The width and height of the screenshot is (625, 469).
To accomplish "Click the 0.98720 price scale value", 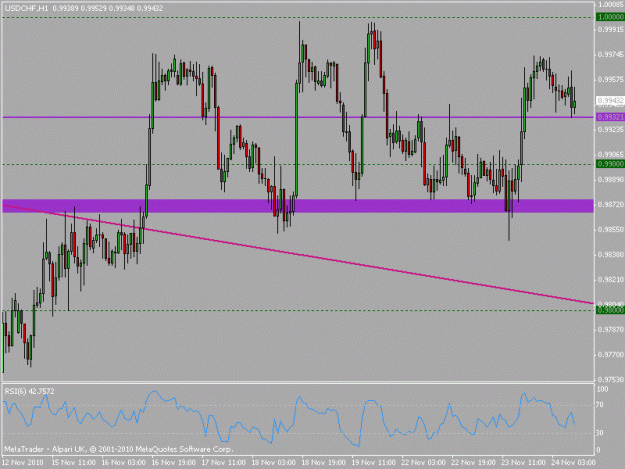I will 610,204.
